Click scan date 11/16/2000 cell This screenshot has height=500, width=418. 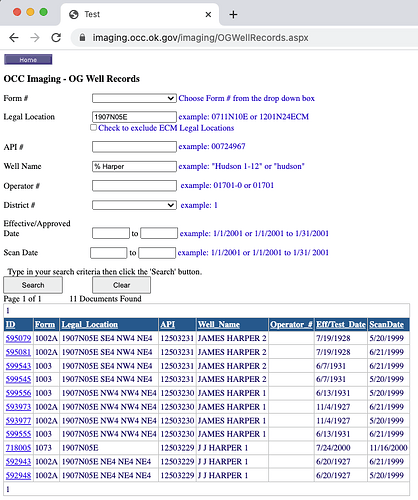point(388,448)
